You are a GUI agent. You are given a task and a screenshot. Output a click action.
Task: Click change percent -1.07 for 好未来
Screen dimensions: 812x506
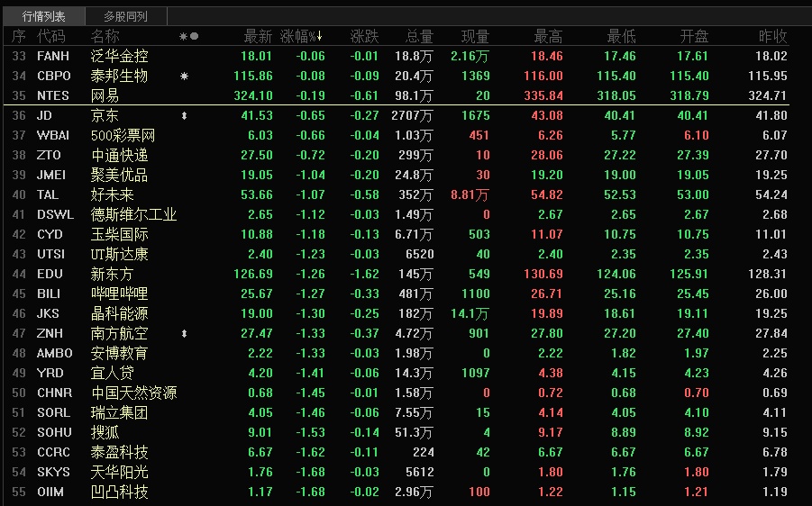(310, 195)
